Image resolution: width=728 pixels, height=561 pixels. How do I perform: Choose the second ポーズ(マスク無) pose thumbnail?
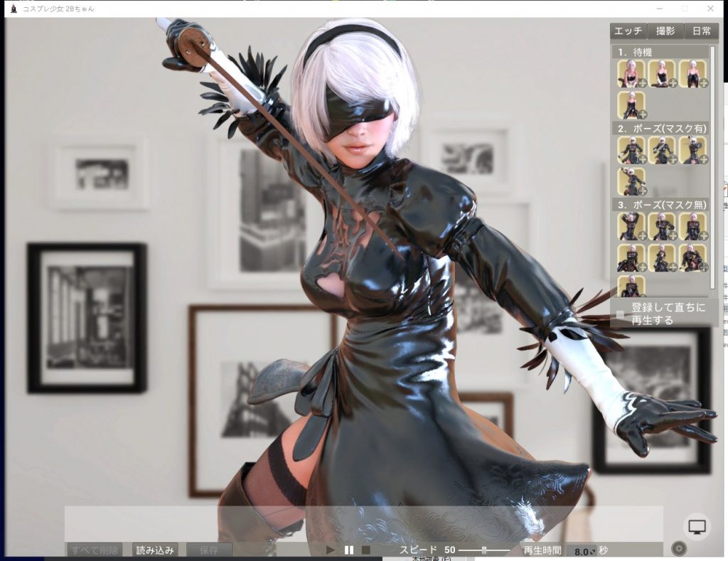click(x=662, y=226)
